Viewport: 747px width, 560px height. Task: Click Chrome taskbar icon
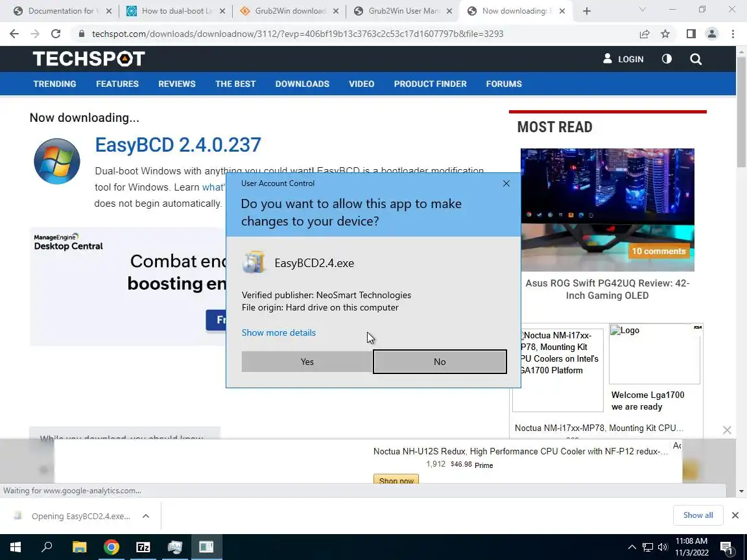pos(112,547)
